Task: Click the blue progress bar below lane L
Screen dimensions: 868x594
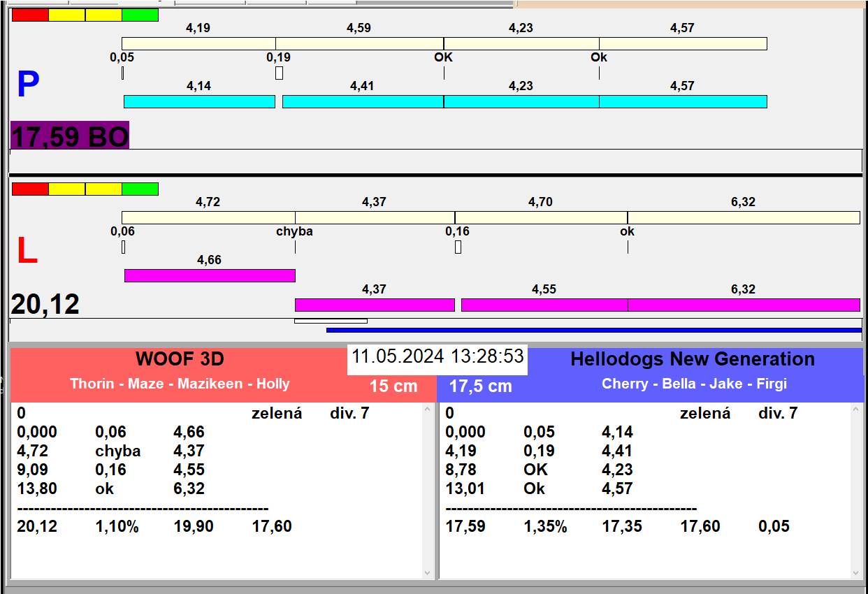Action: (x=593, y=330)
